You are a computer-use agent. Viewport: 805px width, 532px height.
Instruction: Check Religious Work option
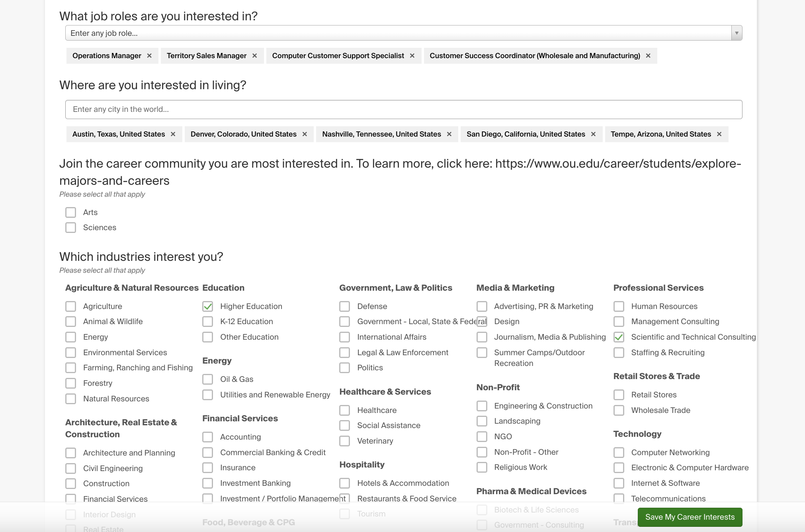pyautogui.click(x=482, y=467)
